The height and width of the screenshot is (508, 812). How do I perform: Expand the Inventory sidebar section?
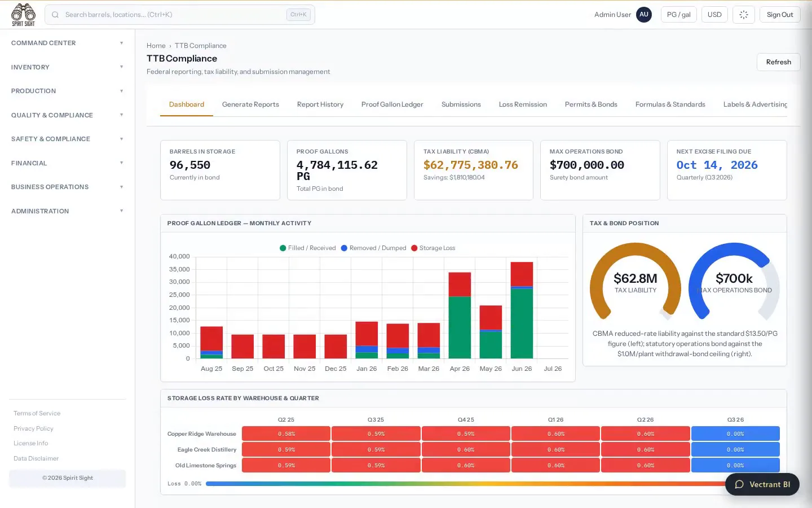(67, 67)
